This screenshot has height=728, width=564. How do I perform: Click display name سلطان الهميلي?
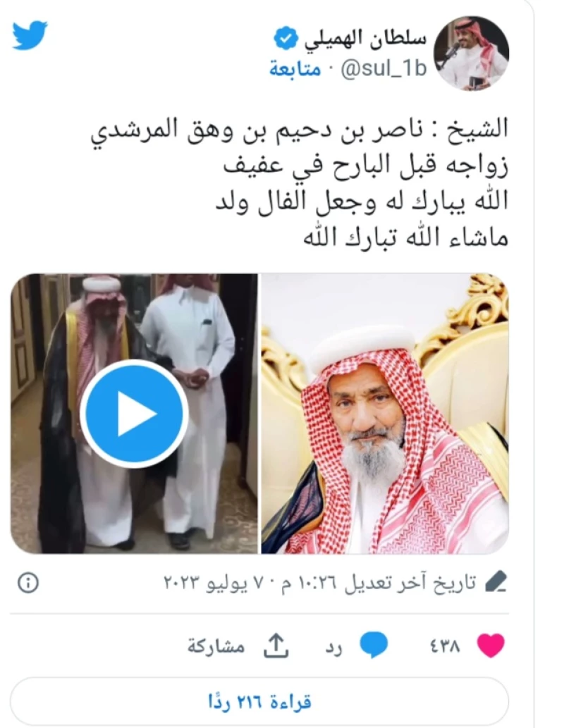coord(366,39)
